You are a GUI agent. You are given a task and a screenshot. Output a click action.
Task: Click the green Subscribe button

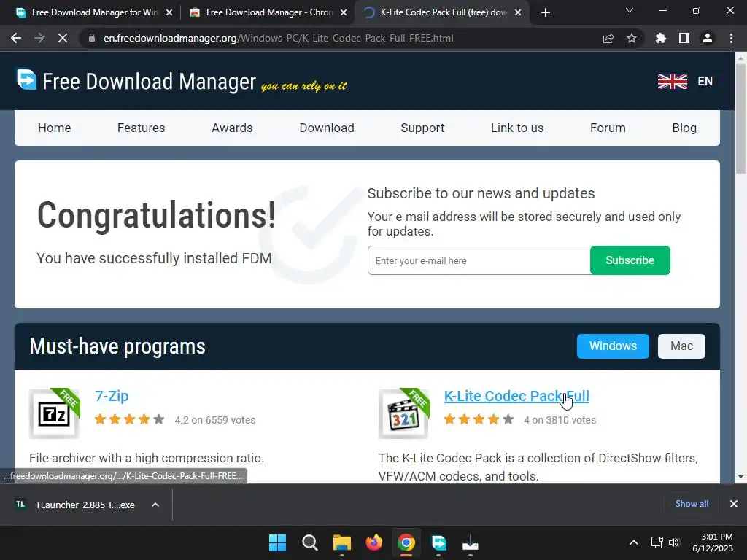point(630,260)
